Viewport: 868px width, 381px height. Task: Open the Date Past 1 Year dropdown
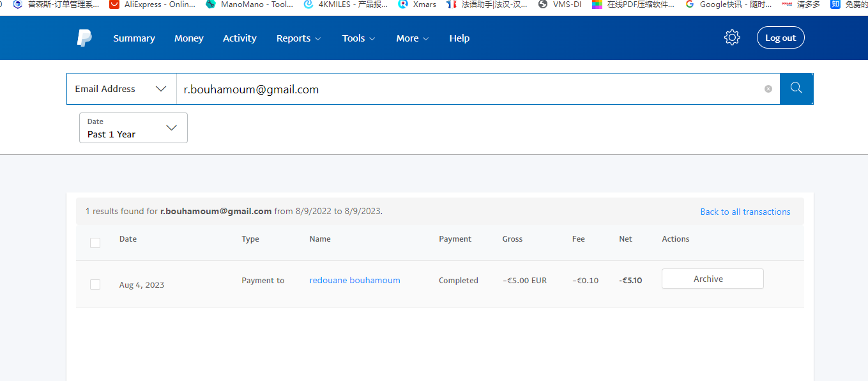[133, 128]
